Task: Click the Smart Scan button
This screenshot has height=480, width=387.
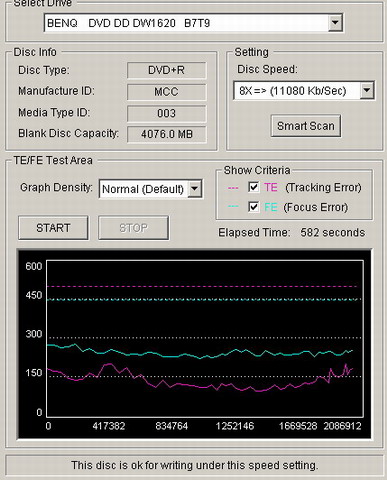Action: pyautogui.click(x=306, y=126)
